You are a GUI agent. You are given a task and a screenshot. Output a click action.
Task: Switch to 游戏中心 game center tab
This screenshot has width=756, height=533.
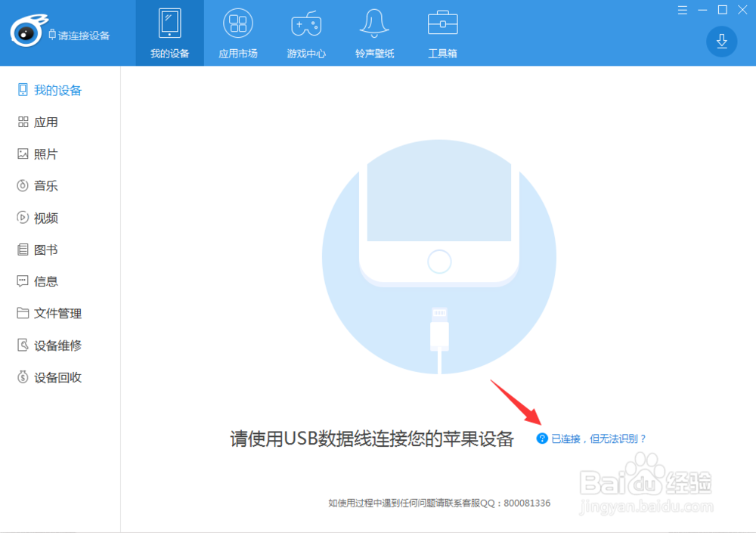[x=306, y=33]
